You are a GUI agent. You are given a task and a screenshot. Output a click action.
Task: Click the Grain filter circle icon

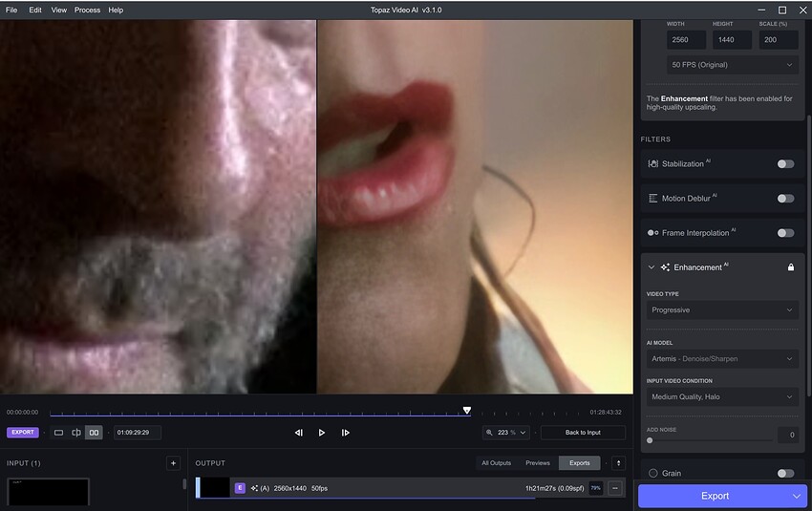[x=653, y=473]
